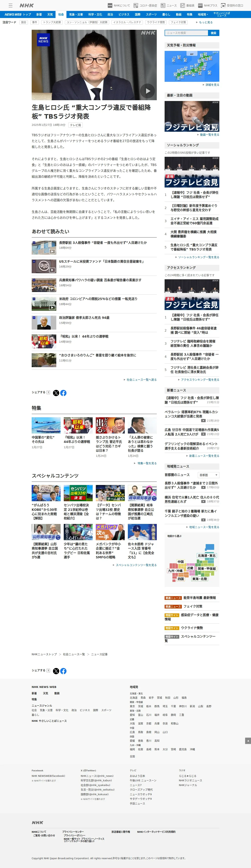Open 動画一覧を見る link
Viewport: 251px width, 868px height.
coord(208,135)
